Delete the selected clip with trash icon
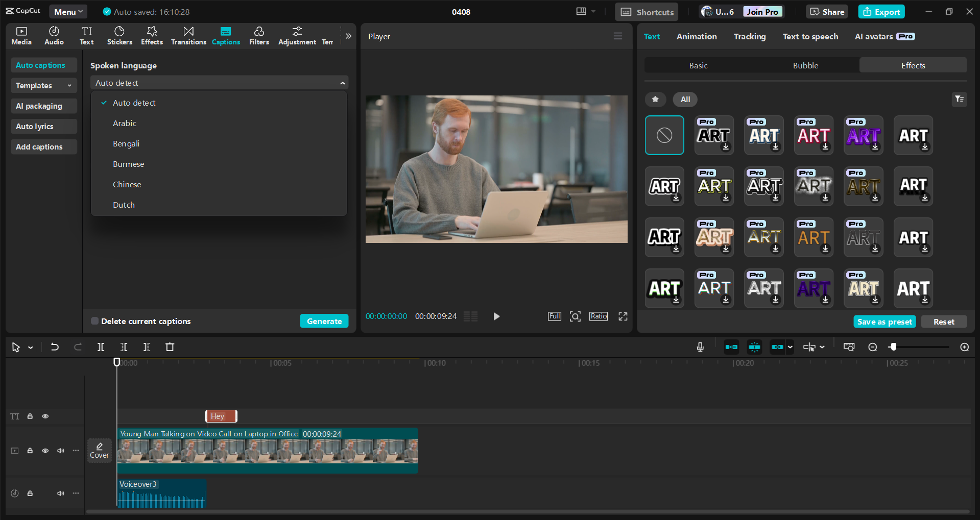This screenshot has width=980, height=520. point(170,347)
